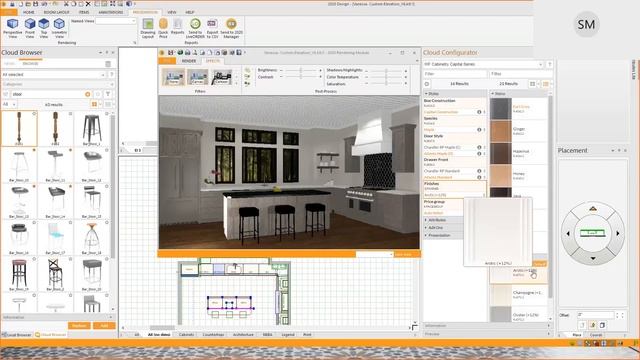Clear the stool search with orange icon
640x360 pixels.
pos(87,94)
